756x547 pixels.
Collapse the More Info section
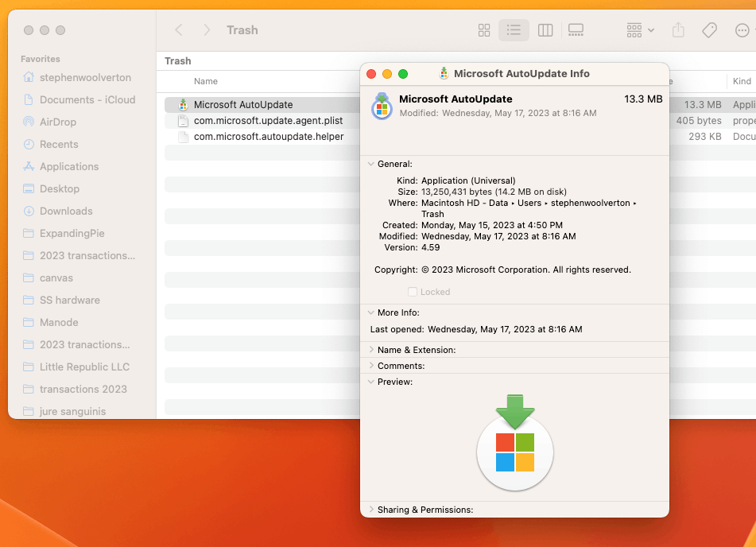(x=370, y=312)
